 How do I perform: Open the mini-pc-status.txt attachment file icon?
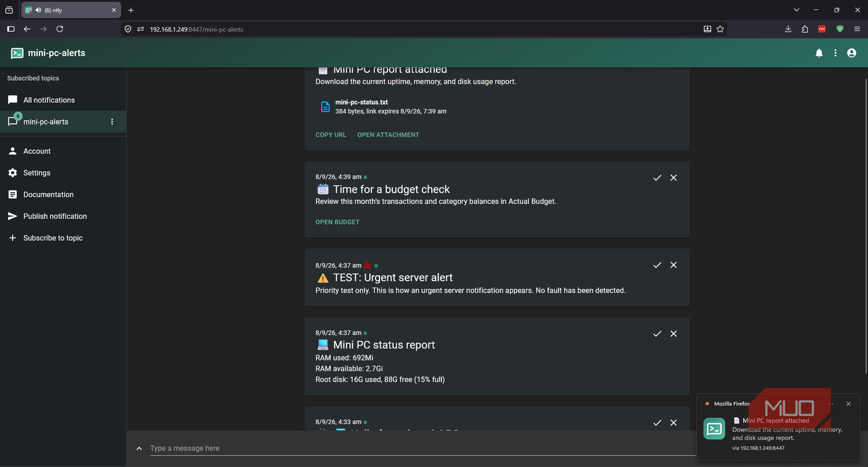click(325, 106)
